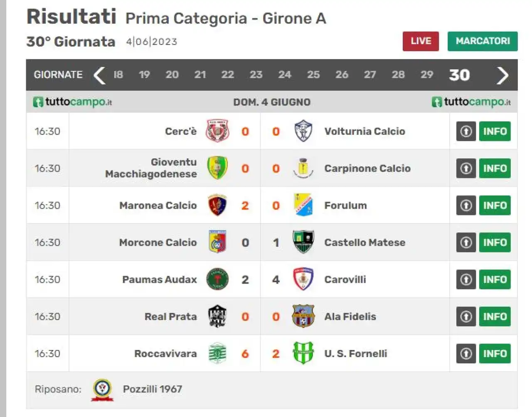Open INFO for Paumas Audax match
The image size is (532, 417).
(495, 279)
